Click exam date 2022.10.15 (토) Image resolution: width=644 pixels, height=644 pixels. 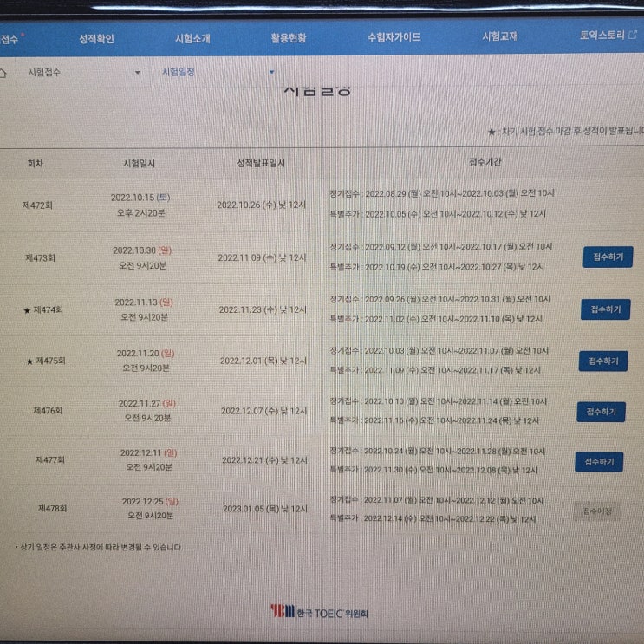[140, 198]
